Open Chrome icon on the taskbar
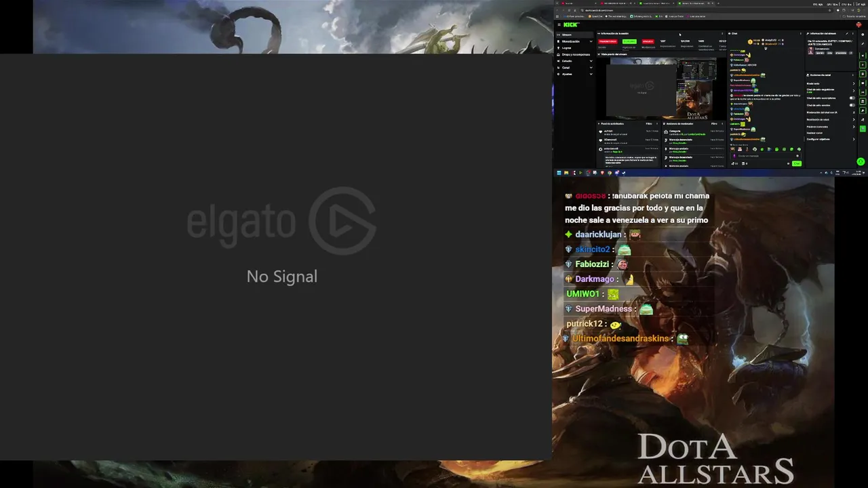The width and height of the screenshot is (868, 488). (x=610, y=173)
